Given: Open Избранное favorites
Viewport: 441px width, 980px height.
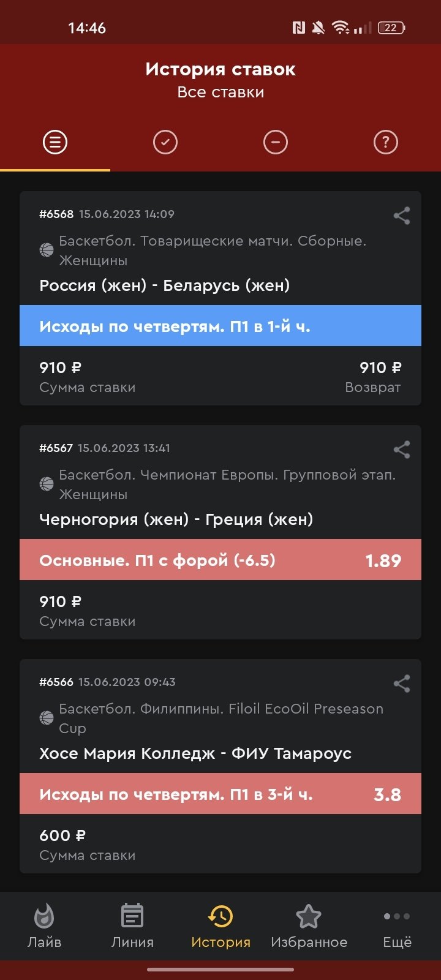Looking at the screenshot, I should pyautogui.click(x=309, y=926).
